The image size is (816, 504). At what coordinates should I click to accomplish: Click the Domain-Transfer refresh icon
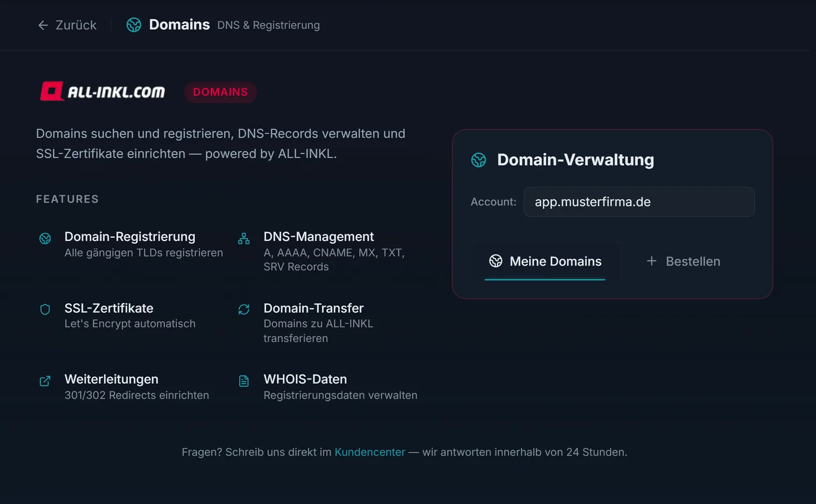click(244, 309)
